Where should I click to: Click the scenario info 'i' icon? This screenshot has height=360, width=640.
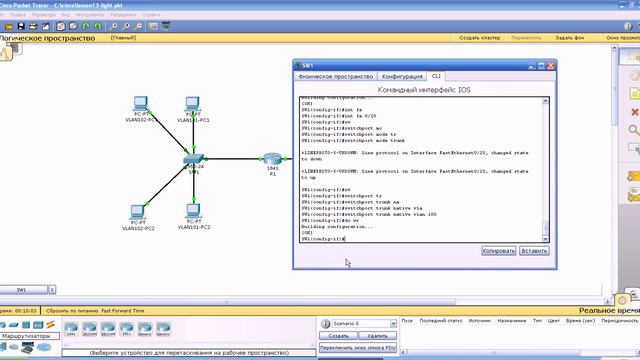pyautogui.click(x=325, y=324)
